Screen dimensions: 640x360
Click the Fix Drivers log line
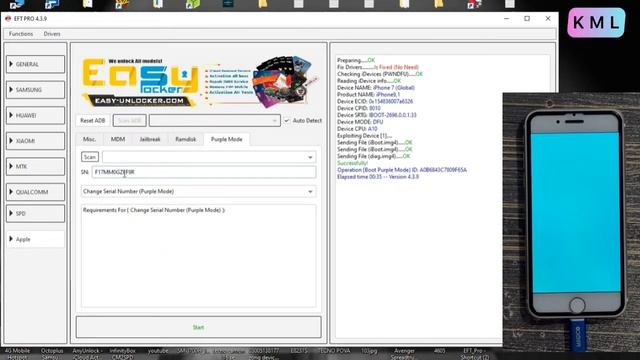point(378,67)
